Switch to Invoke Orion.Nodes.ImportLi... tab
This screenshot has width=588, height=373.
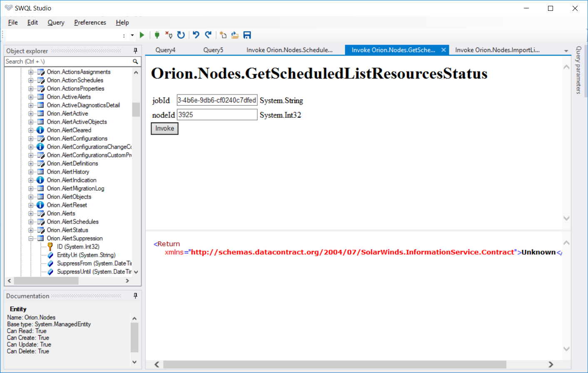tap(497, 50)
